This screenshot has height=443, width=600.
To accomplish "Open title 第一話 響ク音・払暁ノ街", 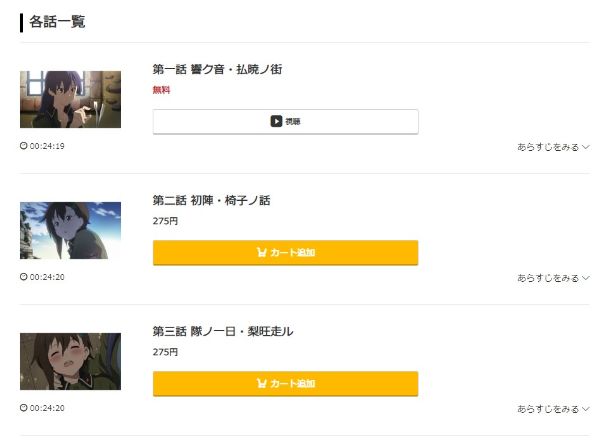I will click(x=217, y=69).
